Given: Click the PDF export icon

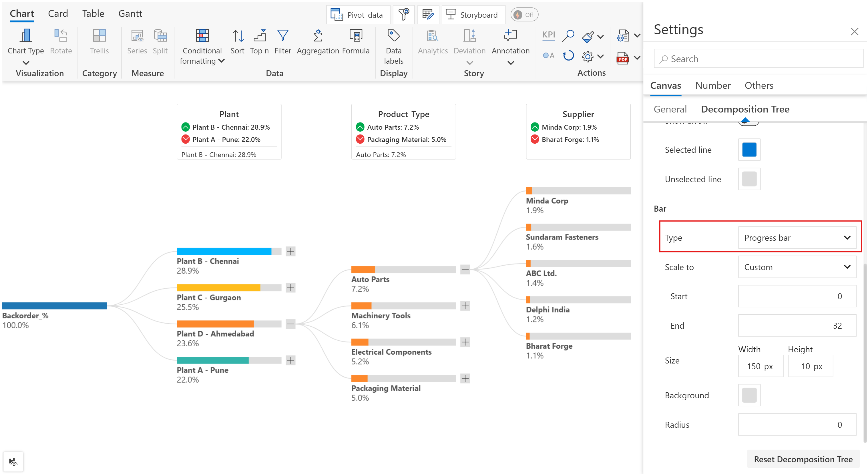Looking at the screenshot, I should point(622,58).
